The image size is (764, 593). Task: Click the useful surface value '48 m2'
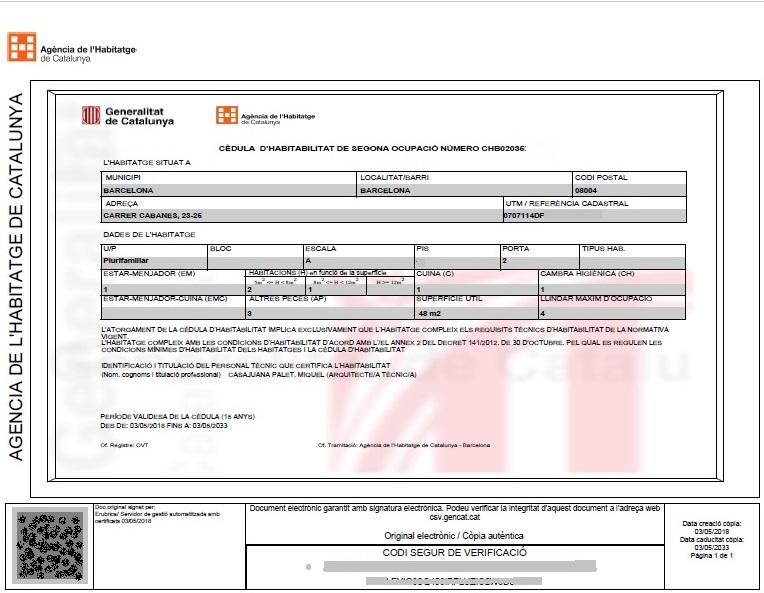(x=429, y=313)
